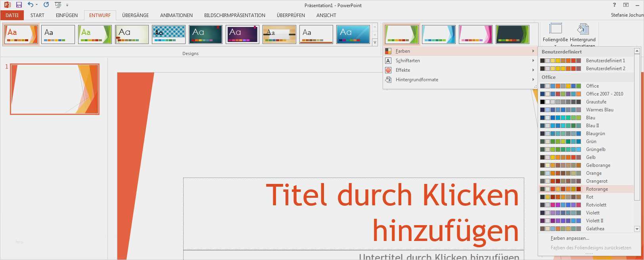Open the Help question mark icon
This screenshot has height=260, width=644.
pos(614,5)
